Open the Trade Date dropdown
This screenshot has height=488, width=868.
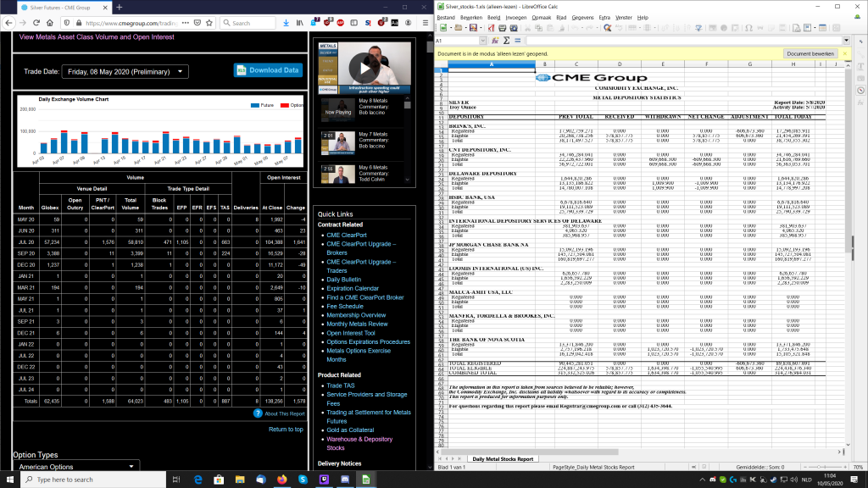125,71
